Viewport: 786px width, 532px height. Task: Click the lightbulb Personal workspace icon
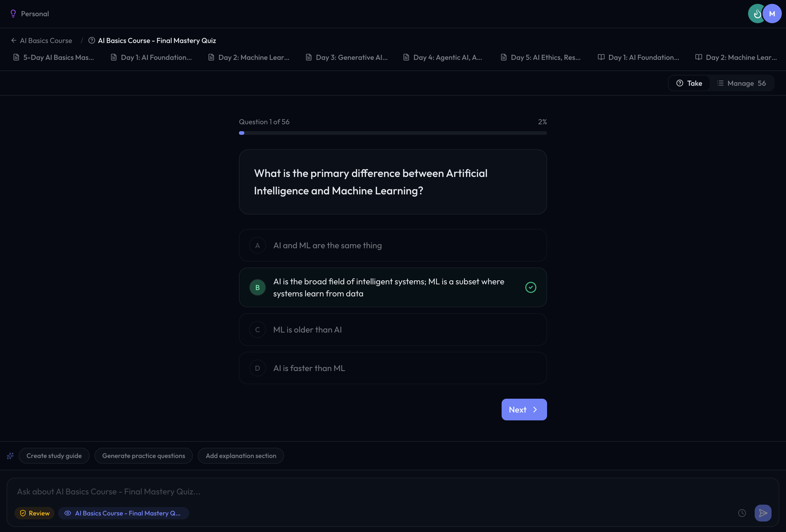point(13,14)
